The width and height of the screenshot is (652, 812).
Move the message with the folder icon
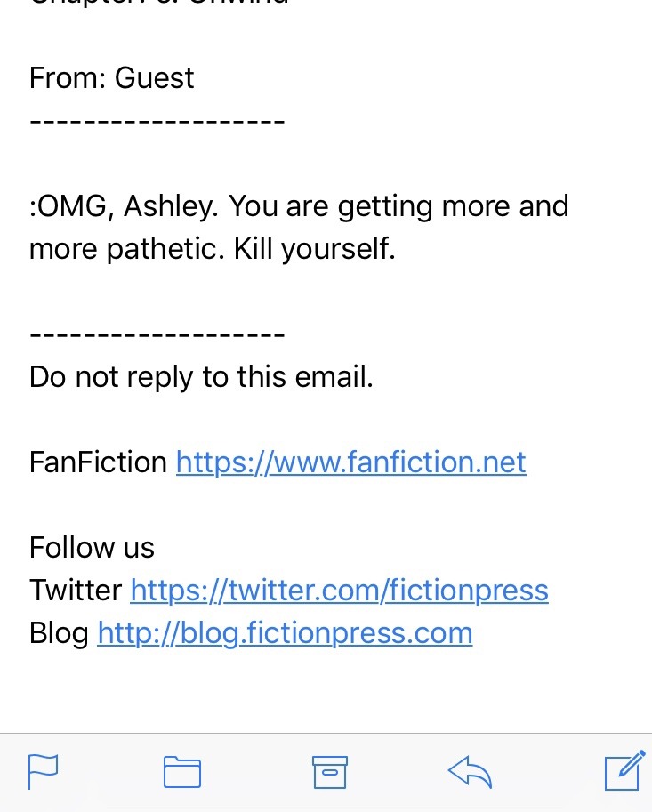[182, 771]
